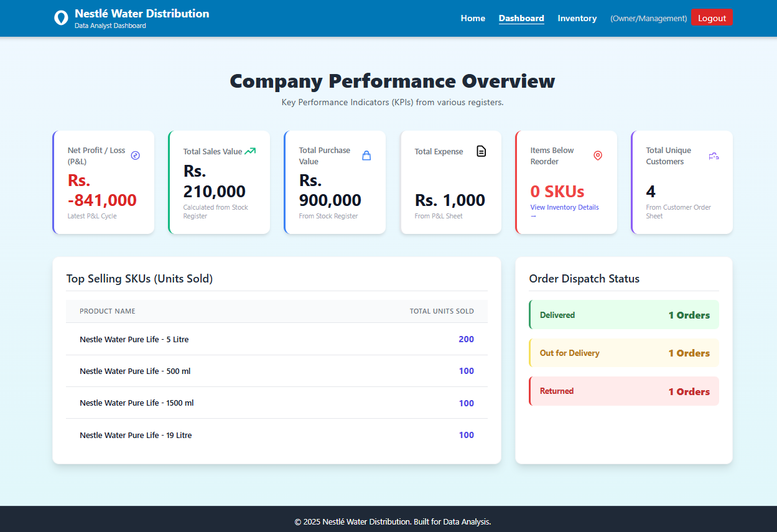Click the Out for Delivery status entry
The height and width of the screenshot is (532, 777).
[623, 353]
